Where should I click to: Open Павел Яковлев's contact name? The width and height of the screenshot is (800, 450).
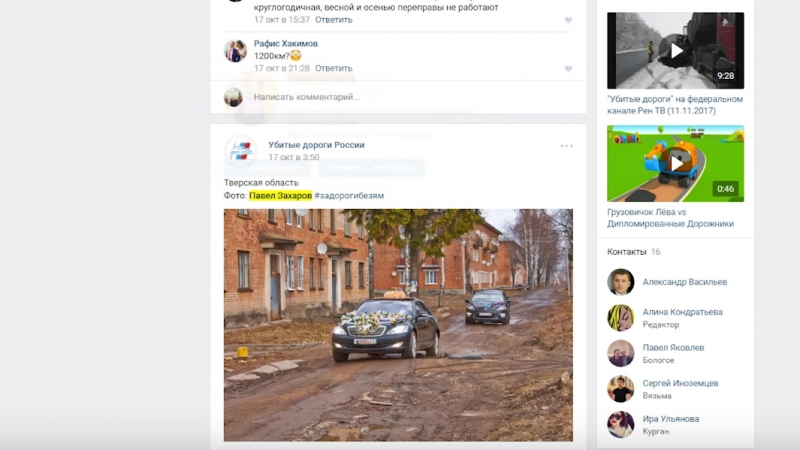[x=673, y=347]
